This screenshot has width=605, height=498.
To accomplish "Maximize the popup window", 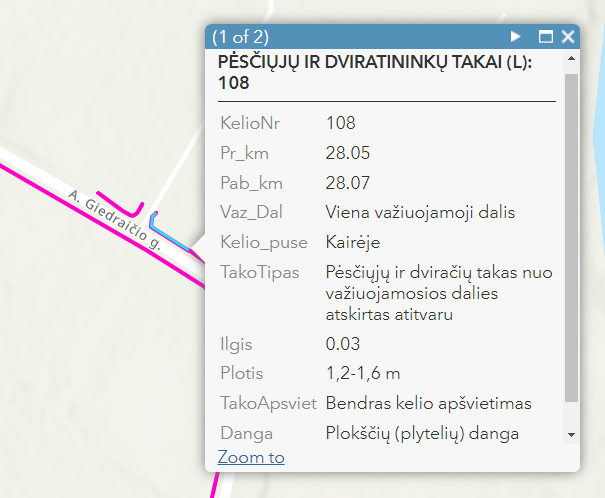I will click(546, 37).
